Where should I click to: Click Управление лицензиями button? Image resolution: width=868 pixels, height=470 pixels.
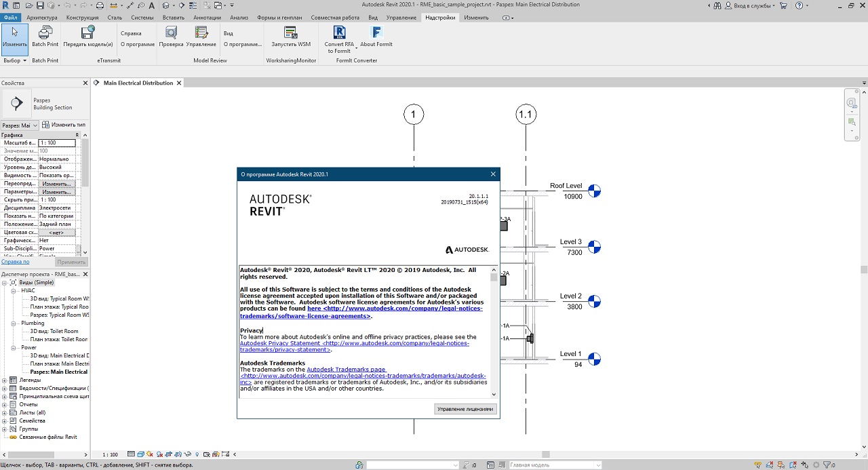(465, 410)
